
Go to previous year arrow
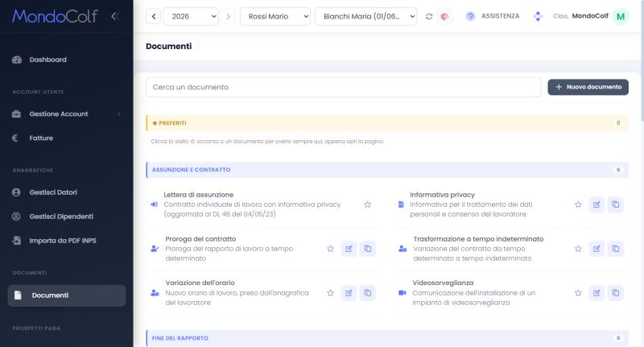[154, 16]
